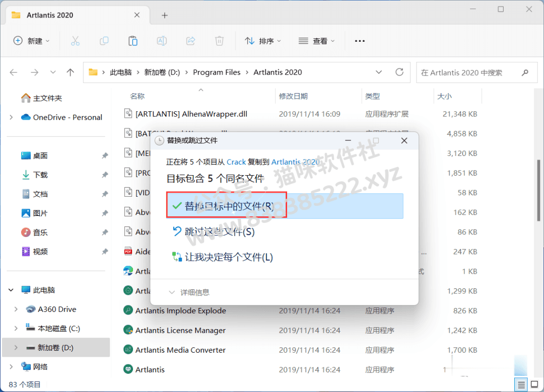This screenshot has width=544, height=392.
Task: Click the Delete trash can icon
Action: (x=219, y=41)
